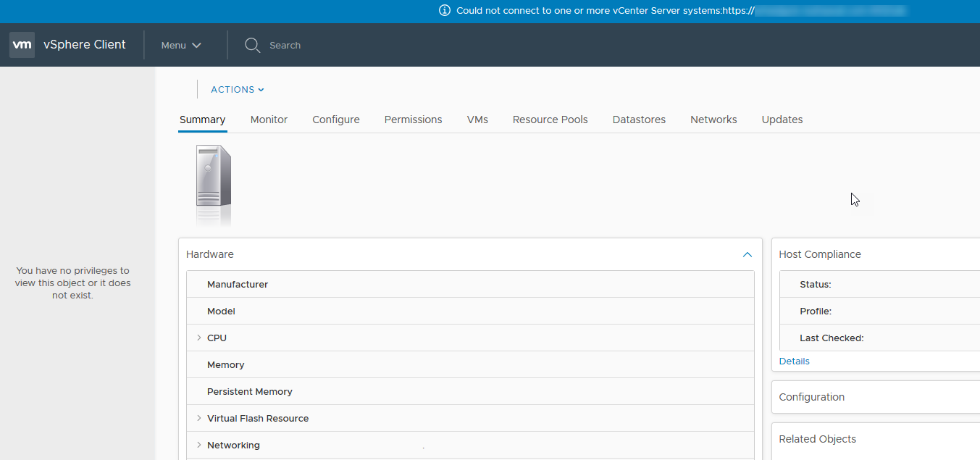Switch to the Monitor tab
Viewport: 980px width, 460px height.
pos(269,120)
